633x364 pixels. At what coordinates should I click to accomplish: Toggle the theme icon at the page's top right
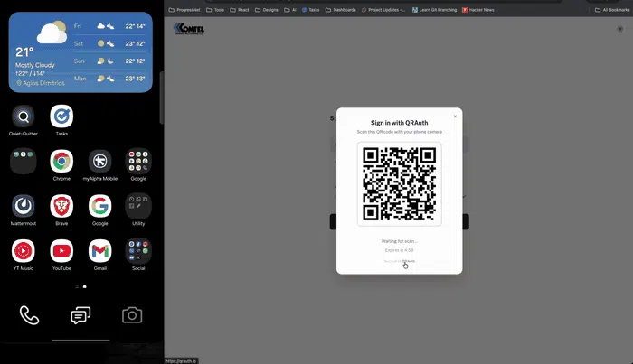click(620, 29)
